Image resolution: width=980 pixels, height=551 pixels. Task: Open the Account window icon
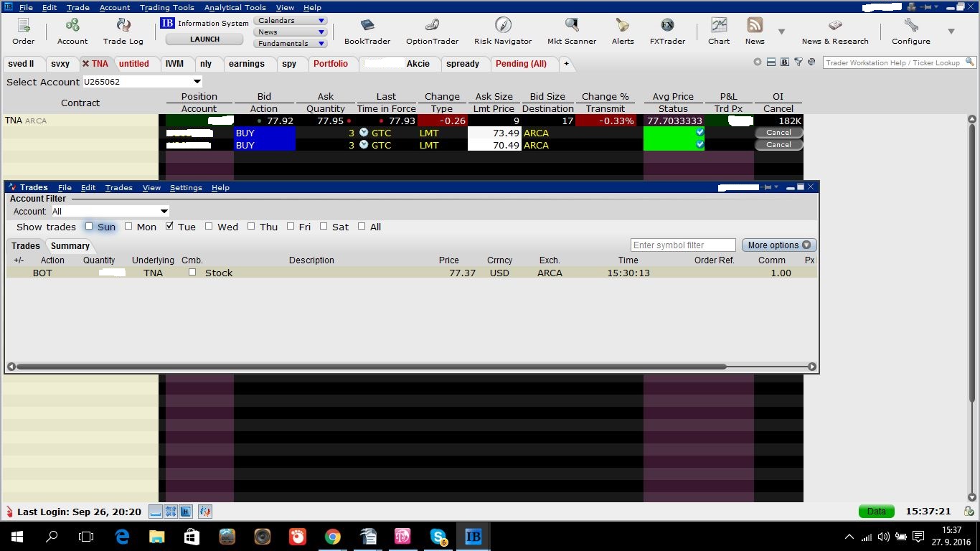pos(72,32)
